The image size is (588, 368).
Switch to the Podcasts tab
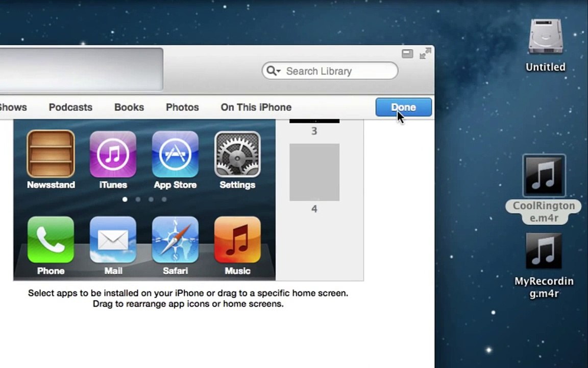pos(70,107)
